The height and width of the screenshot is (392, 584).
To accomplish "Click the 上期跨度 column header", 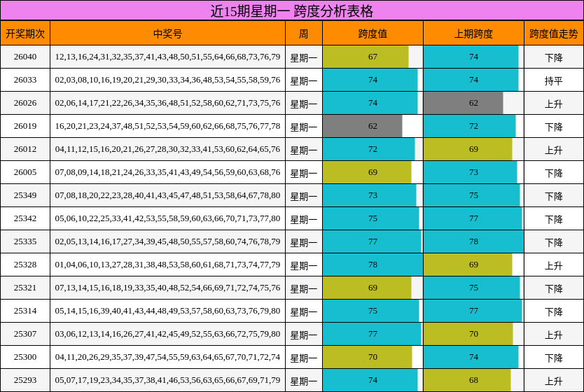I will 473,34.
